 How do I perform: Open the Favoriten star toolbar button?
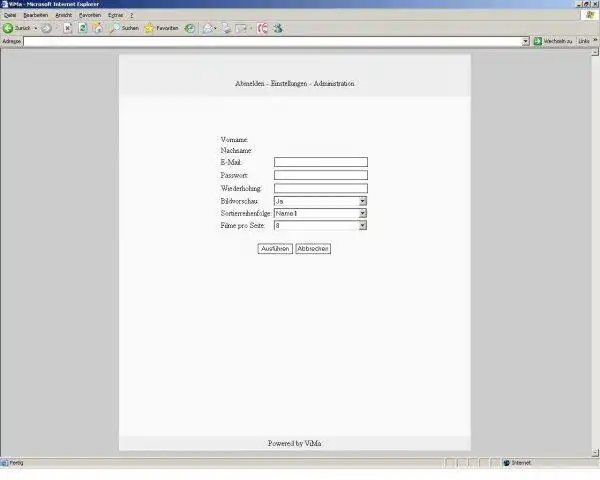(x=161, y=28)
